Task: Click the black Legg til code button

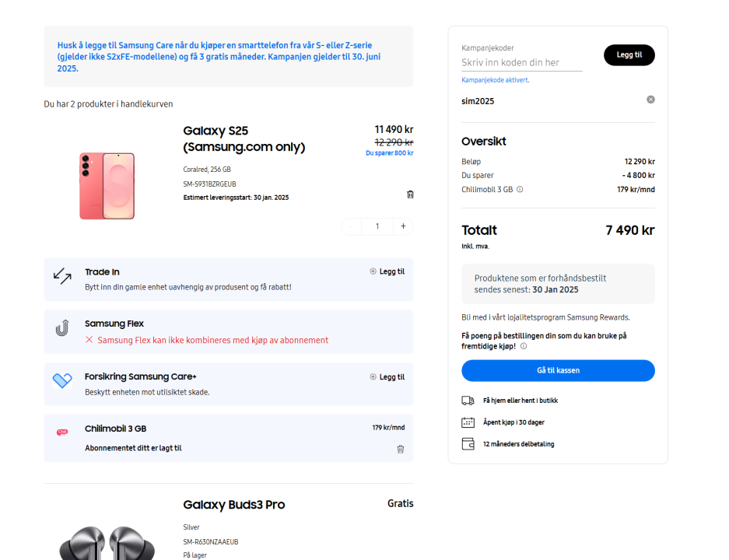Action: [629, 55]
